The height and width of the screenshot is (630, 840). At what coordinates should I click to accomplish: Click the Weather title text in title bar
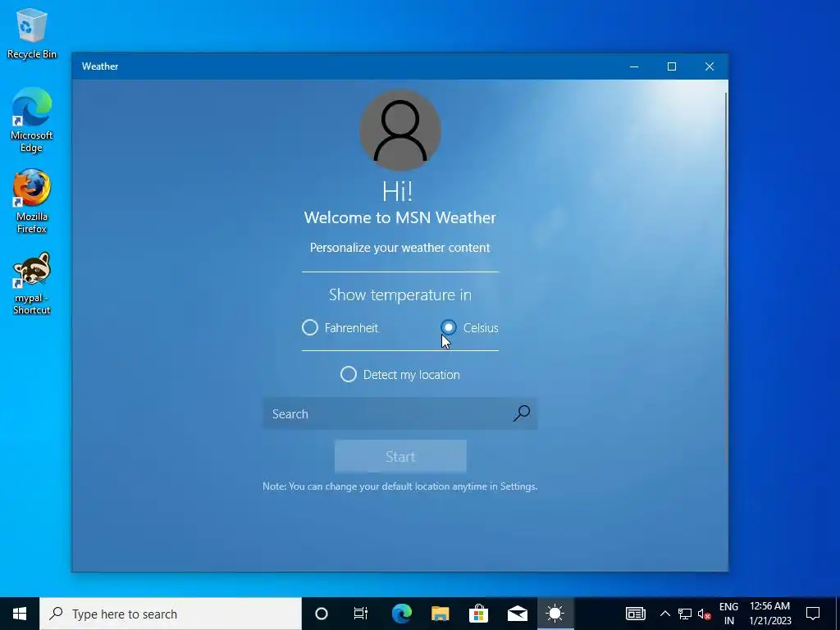pyautogui.click(x=100, y=66)
